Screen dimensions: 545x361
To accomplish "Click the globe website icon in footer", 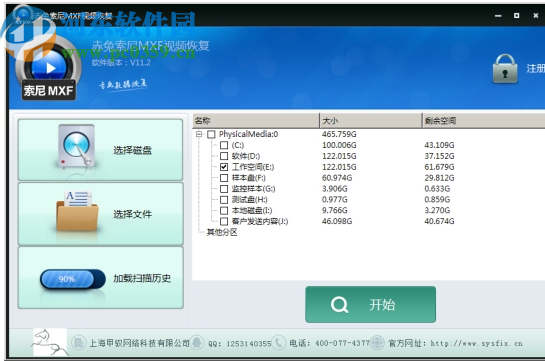I will point(377,343).
